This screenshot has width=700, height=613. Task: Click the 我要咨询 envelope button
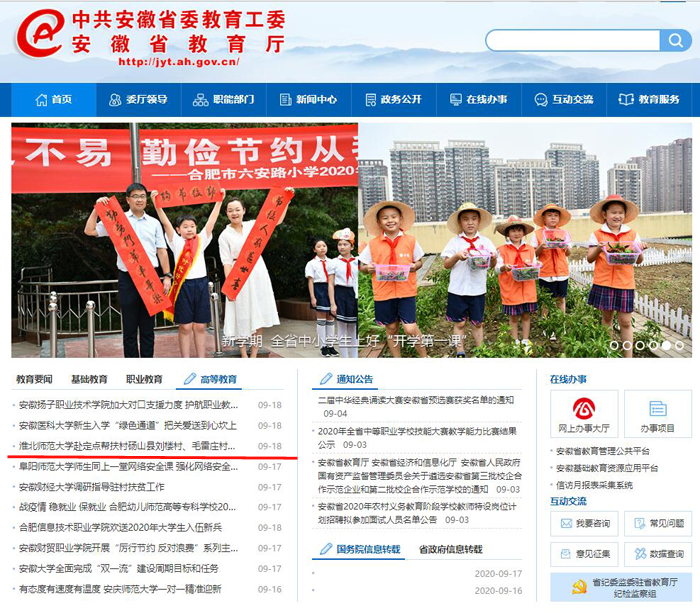coord(583,523)
